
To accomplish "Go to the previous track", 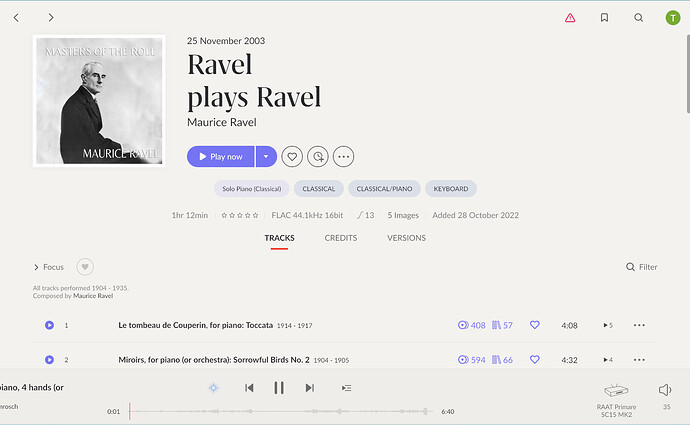I will click(x=249, y=388).
